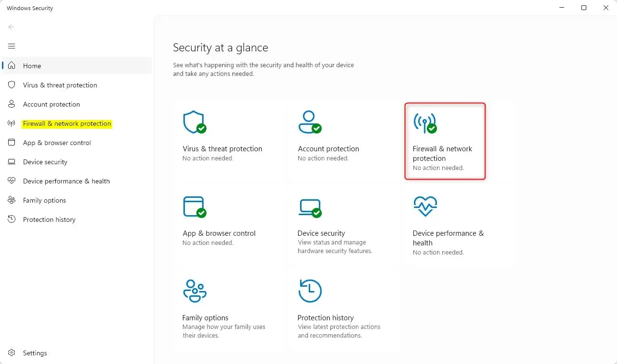Open Virus & threat protection from sidebar

click(77, 85)
